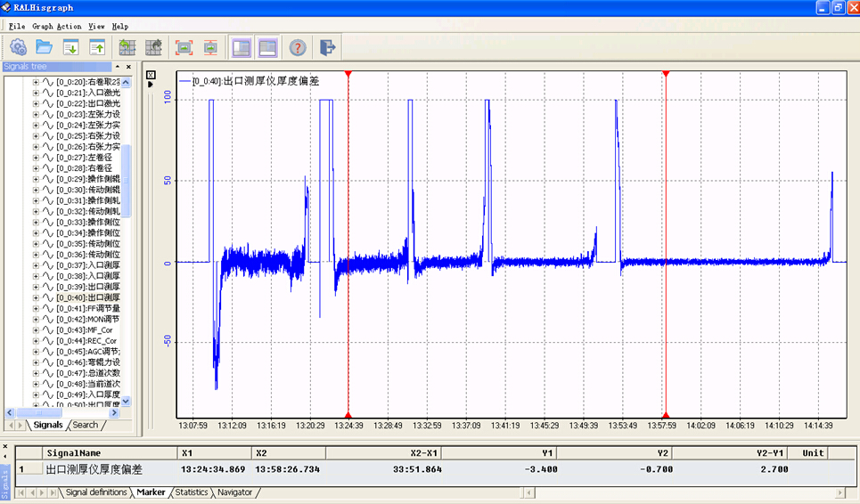Expand the [0_0:44]:REC_Cor tree node

tap(37, 340)
